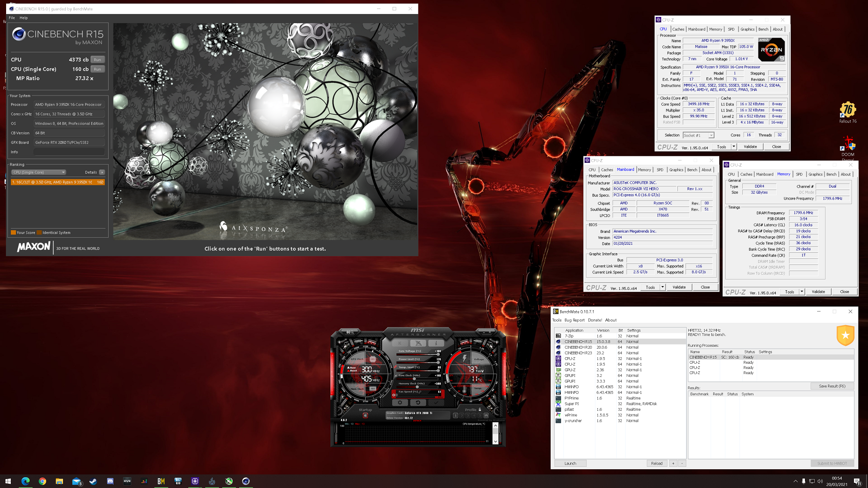The height and width of the screenshot is (488, 868).
Task: Open BenchMate Tools menu
Action: pyautogui.click(x=557, y=320)
